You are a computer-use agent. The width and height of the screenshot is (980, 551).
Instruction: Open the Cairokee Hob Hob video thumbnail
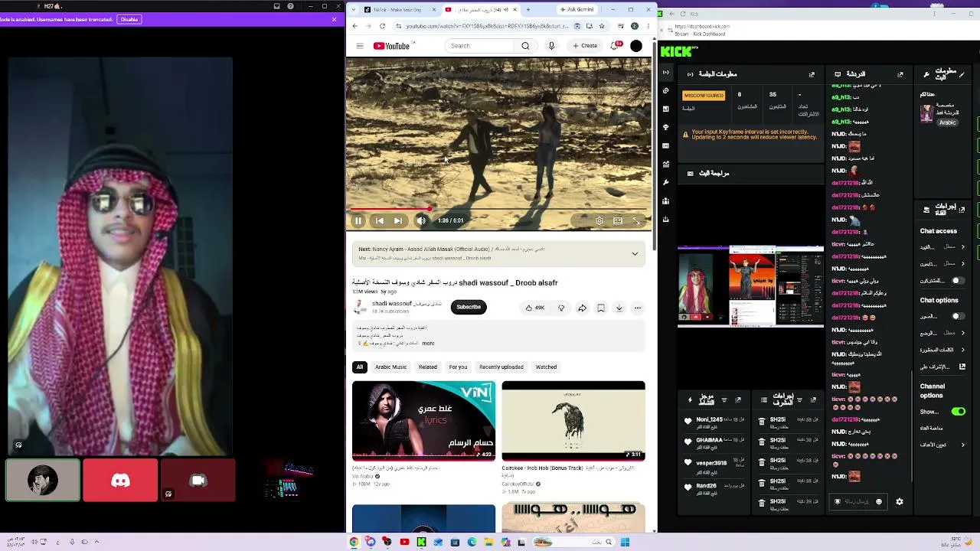click(x=573, y=421)
